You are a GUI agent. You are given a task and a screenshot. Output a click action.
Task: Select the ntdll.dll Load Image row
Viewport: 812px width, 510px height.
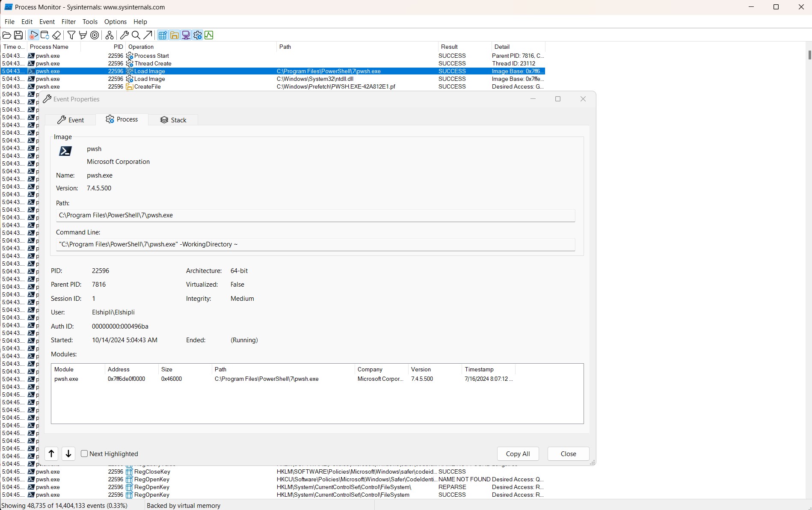click(273, 79)
